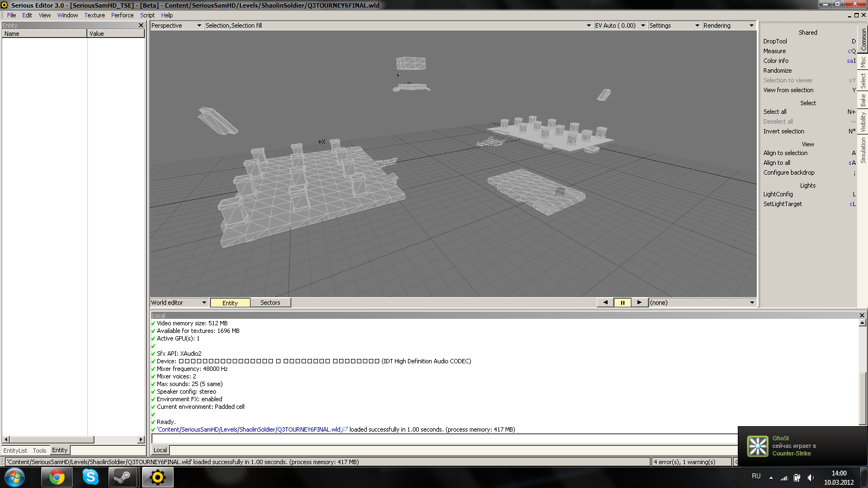The height and width of the screenshot is (488, 868).
Task: Switch to the Tools tab
Action: (x=40, y=451)
